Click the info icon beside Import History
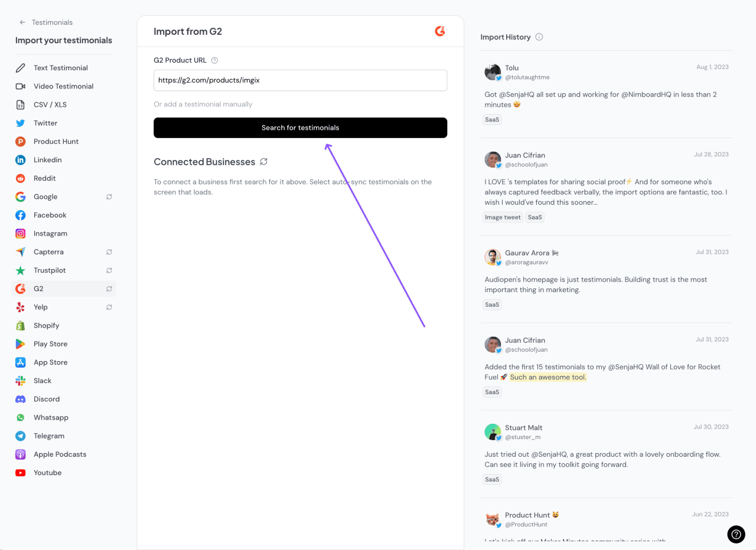The image size is (756, 550). [x=539, y=37]
